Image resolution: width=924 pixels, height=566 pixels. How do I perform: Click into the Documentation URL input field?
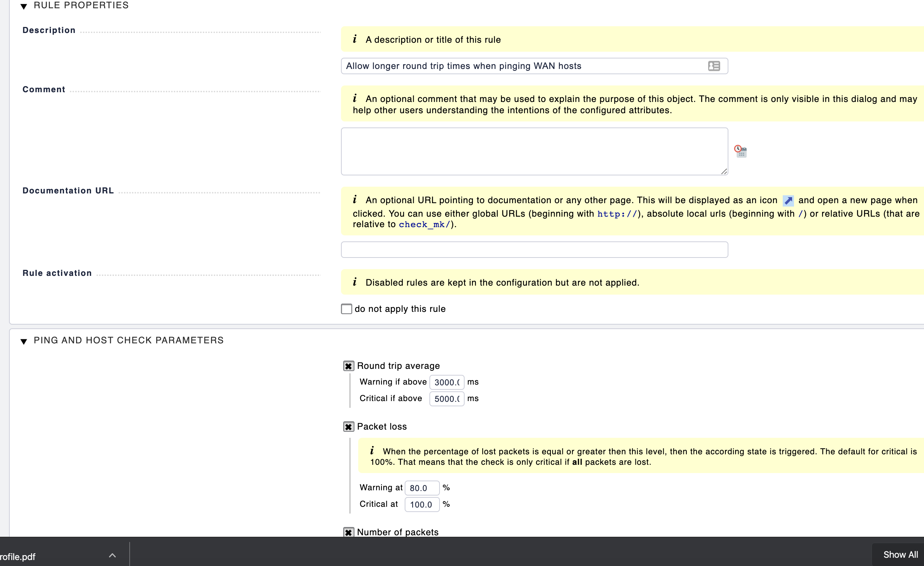click(x=534, y=250)
